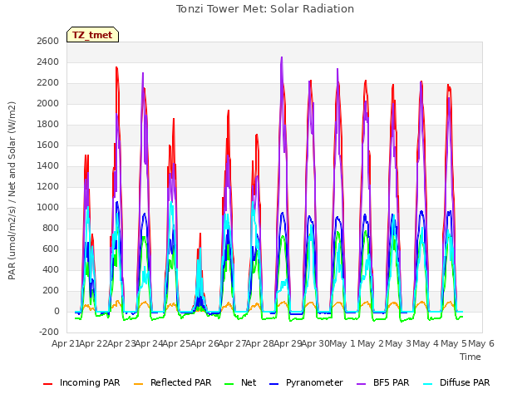The image size is (532, 399).
Task: Click the blue Pyranometer legend swatch
Action: point(273,384)
